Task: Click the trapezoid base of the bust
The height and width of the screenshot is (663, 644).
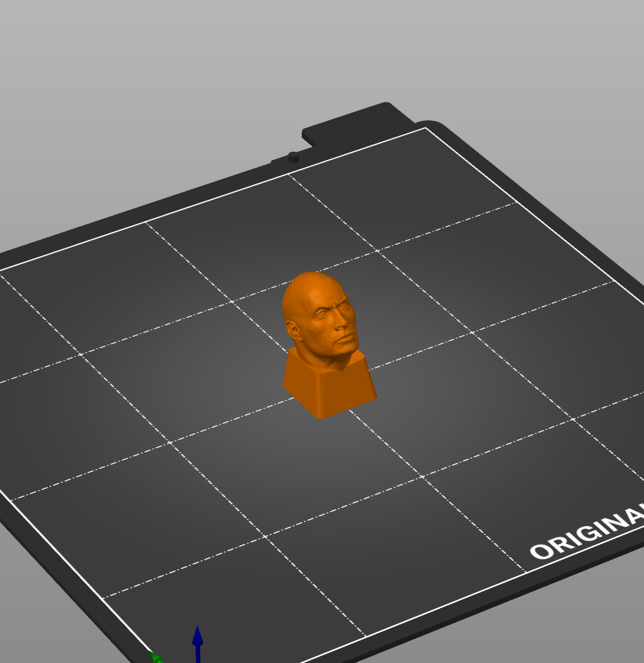Action: pos(328,391)
